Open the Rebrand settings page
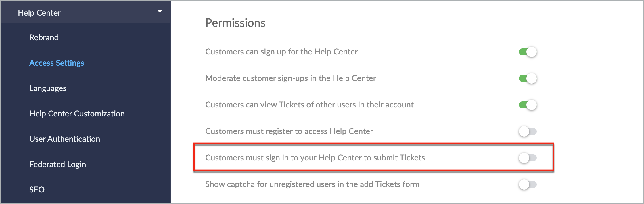Image resolution: width=644 pixels, height=204 pixels. coord(44,37)
